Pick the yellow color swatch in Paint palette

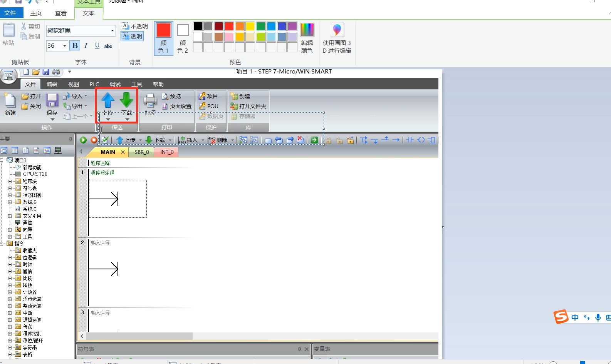click(x=250, y=26)
